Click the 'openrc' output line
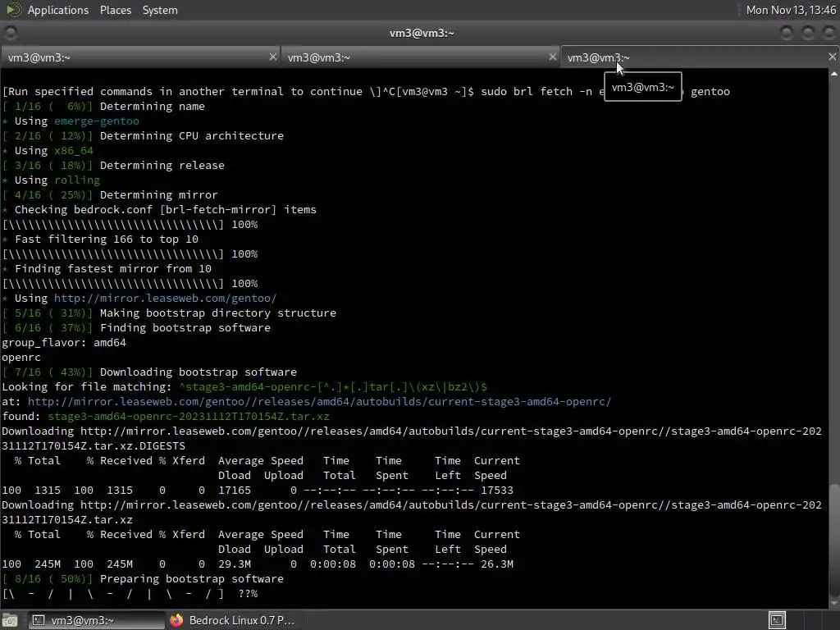The height and width of the screenshot is (630, 840). tap(21, 358)
